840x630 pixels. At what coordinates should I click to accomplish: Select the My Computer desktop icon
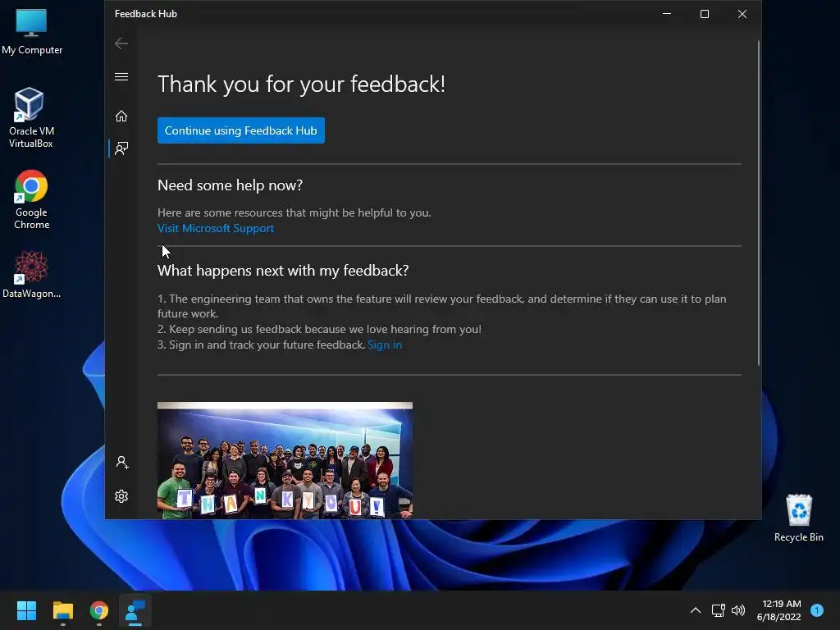pyautogui.click(x=32, y=32)
